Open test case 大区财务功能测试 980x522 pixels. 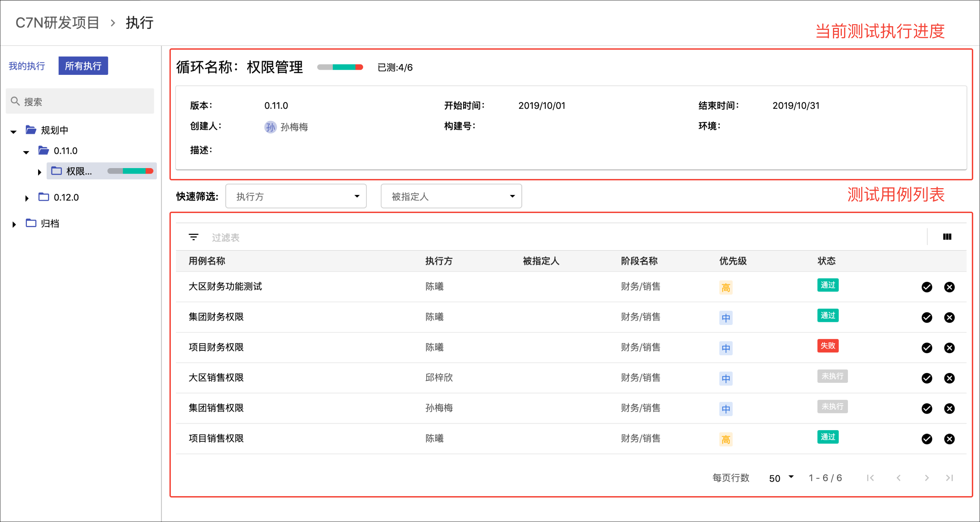pyautogui.click(x=225, y=287)
